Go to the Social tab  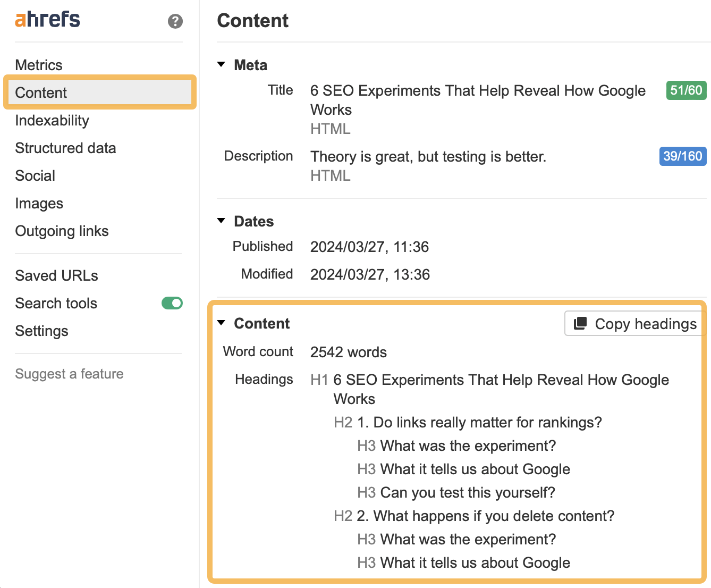[x=35, y=175]
